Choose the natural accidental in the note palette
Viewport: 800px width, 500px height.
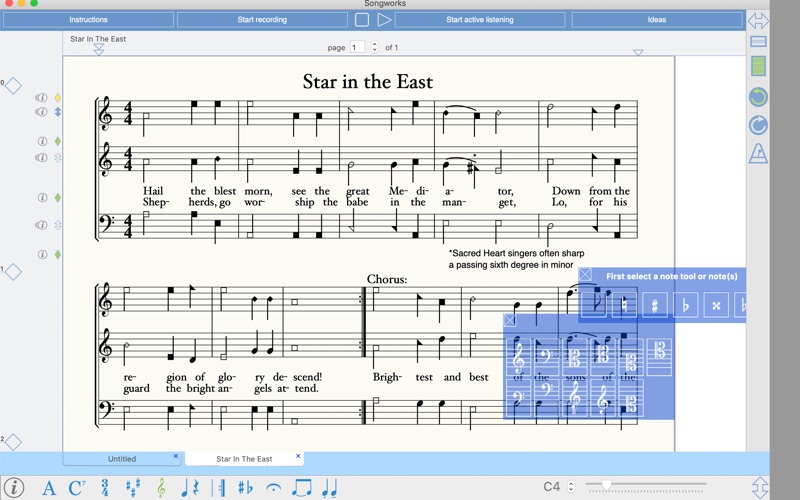tap(624, 305)
